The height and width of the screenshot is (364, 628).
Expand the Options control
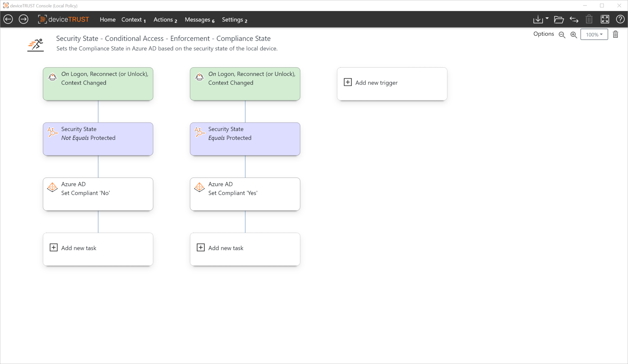[543, 34]
